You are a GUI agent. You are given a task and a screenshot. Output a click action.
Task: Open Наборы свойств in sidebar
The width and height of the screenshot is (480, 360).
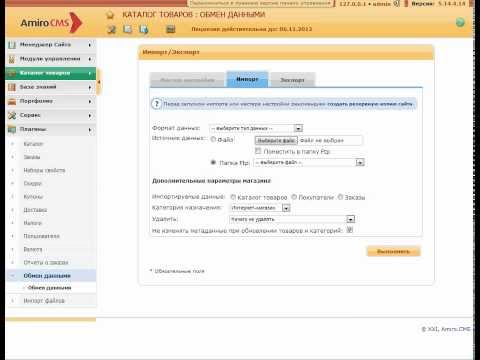[x=44, y=170]
